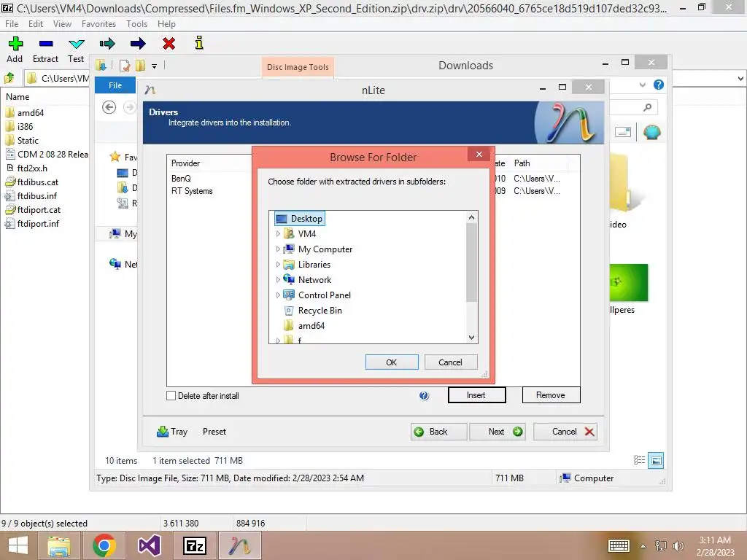Click the folder tree scrollbar thumb
Viewport: 747px width, 560px height.
[x=471, y=262]
